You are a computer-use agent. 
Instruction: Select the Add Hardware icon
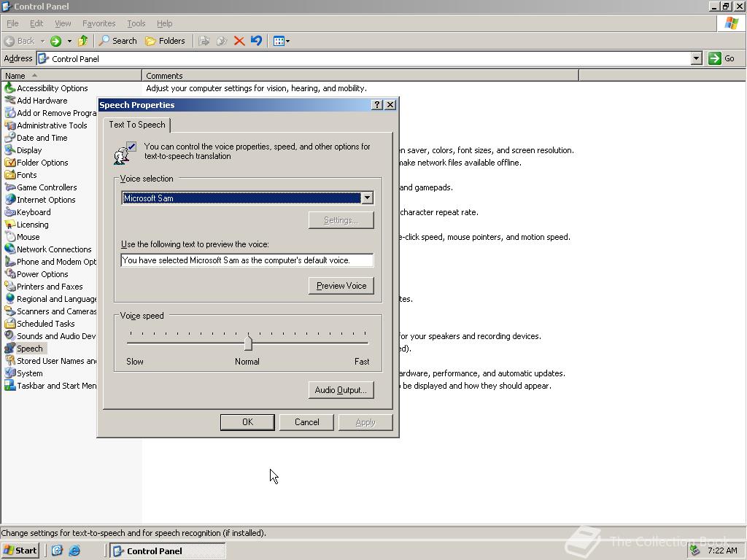pos(9,101)
